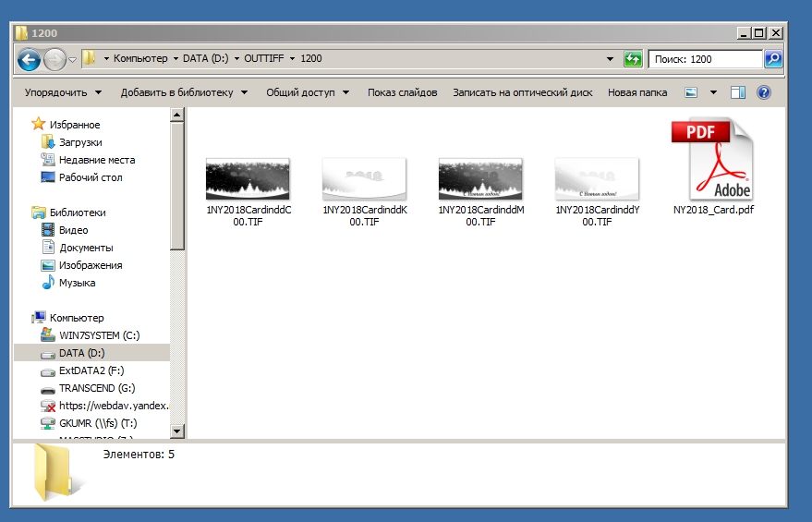Click 'Записать на оптический диск'
Viewport: 812px width, 522px height.
coord(523,92)
